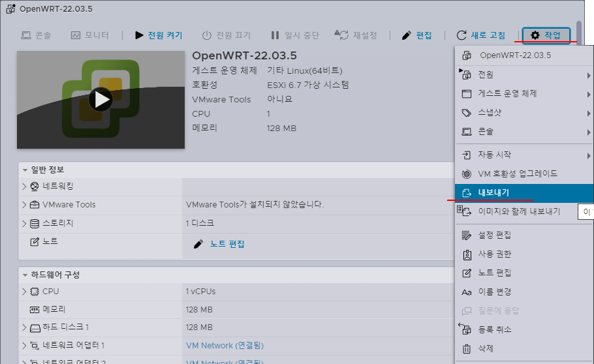Toggle the 작업 actions gear menu
The height and width of the screenshot is (364, 594).
546,36
